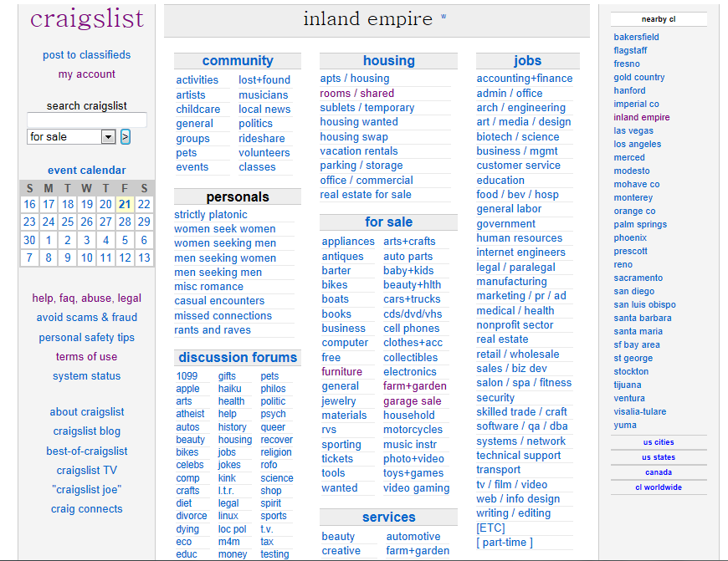The image size is (728, 561).
Task: Open 'appliances' for sale
Action: 348,242
